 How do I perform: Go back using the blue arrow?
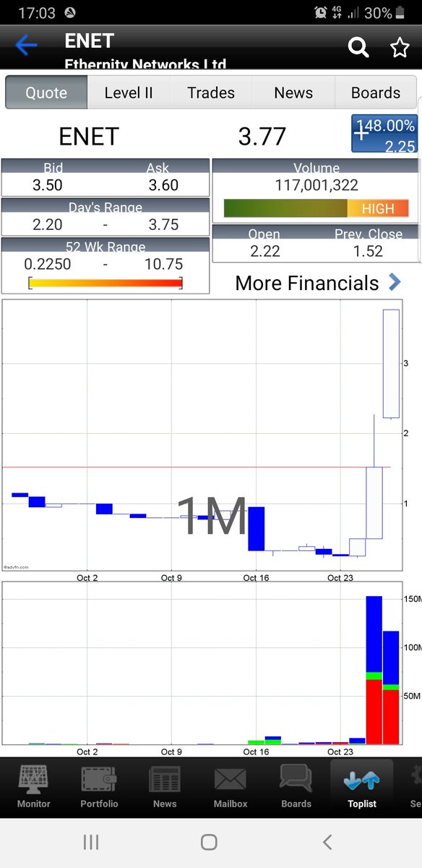tap(26, 46)
